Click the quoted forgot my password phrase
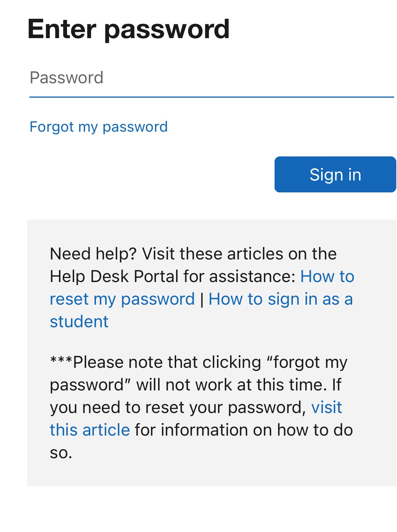This screenshot has width=397, height=532. [199, 374]
